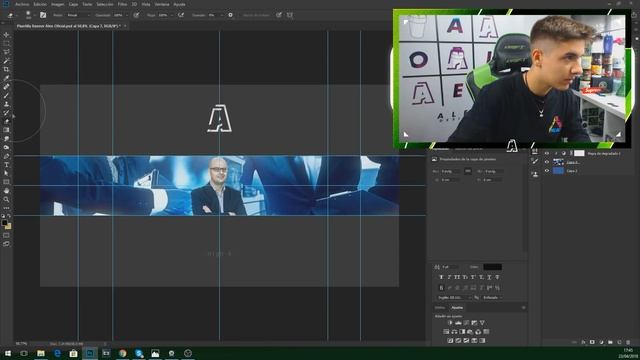Screen dimensions: 640x360
Task: Open smoothing options gear icon
Action: [x=230, y=15]
